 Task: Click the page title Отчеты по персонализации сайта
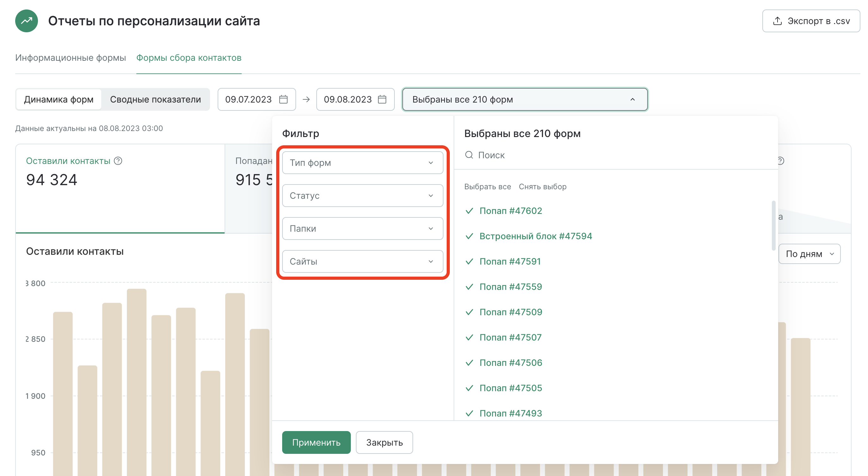[x=154, y=21]
